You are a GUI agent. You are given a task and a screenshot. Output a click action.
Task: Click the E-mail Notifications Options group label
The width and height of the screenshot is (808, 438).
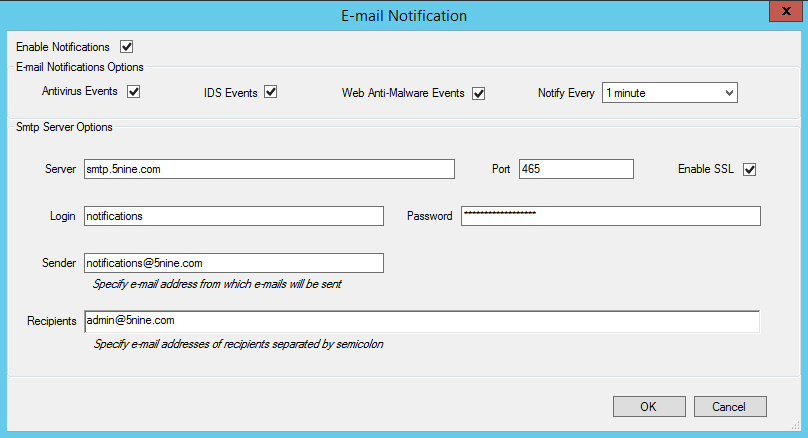(x=80, y=67)
